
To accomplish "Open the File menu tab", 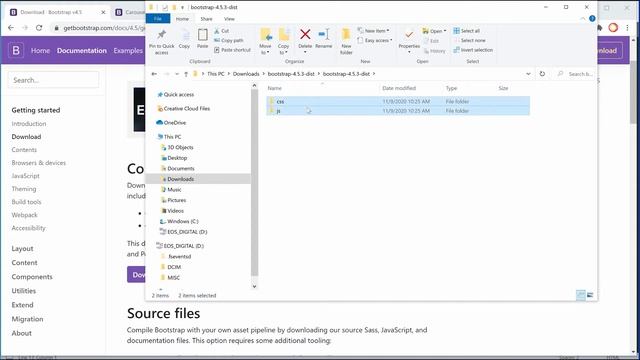I will point(158,19).
